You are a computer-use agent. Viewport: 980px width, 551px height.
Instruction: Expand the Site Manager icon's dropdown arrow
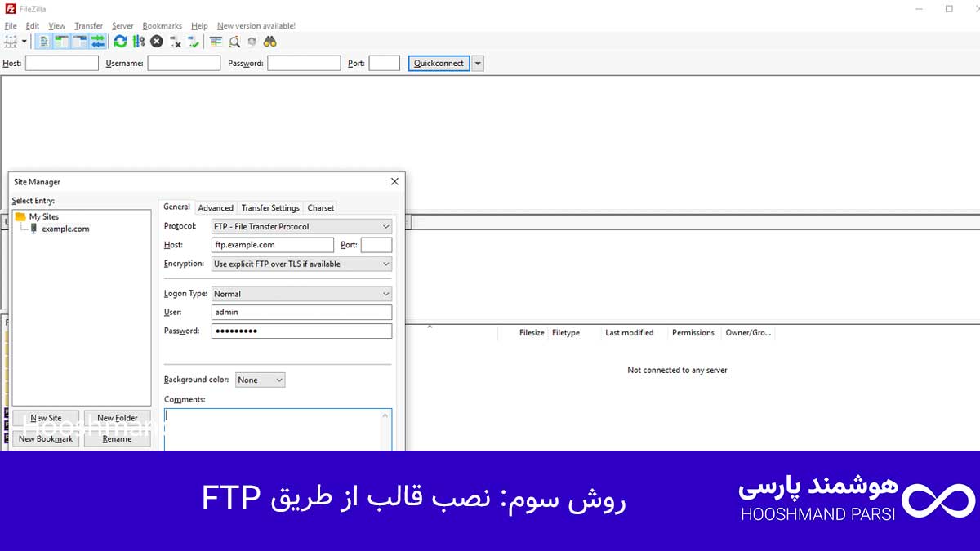[24, 42]
